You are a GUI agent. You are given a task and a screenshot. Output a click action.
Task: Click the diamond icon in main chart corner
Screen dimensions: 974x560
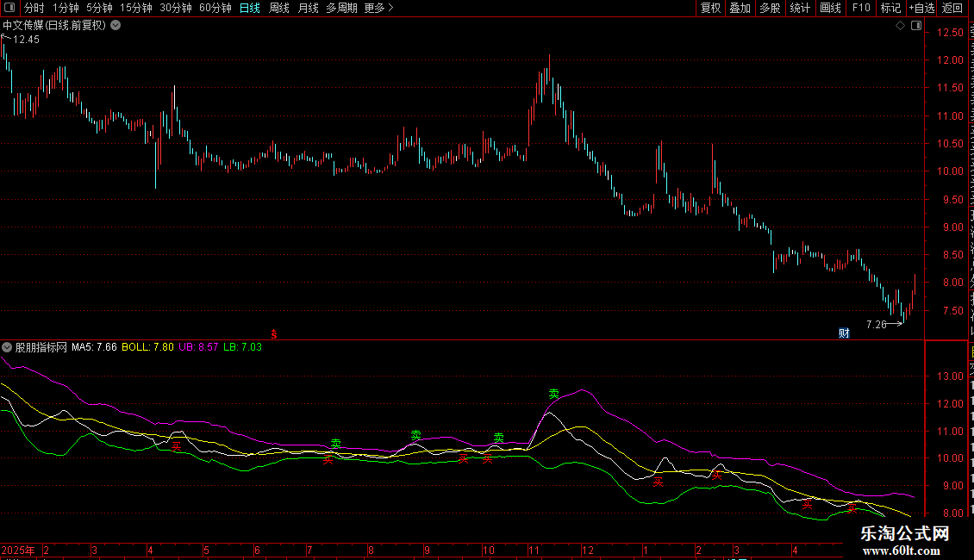(900, 26)
